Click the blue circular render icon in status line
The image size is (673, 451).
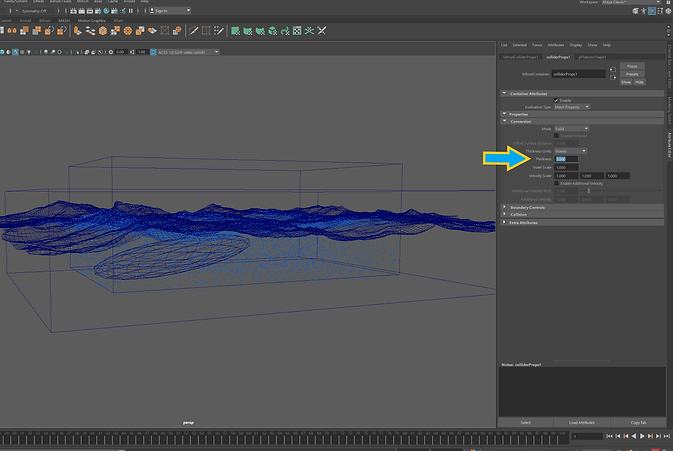pos(106,11)
